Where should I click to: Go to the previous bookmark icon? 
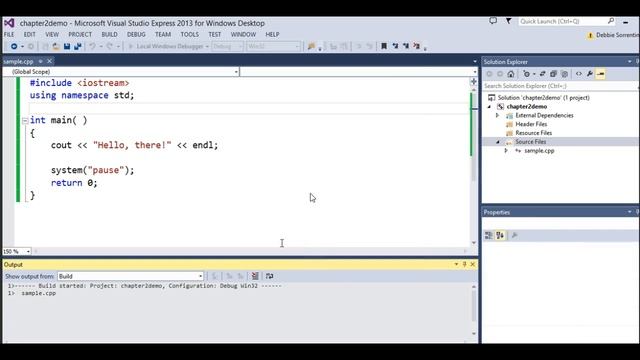(395, 47)
